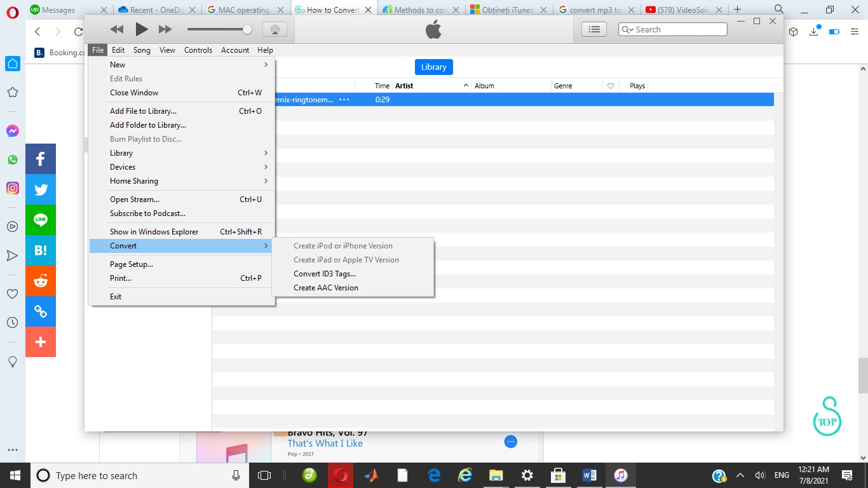Expand the Library submenu
Image resolution: width=868 pixels, height=488 pixels.
pos(181,153)
